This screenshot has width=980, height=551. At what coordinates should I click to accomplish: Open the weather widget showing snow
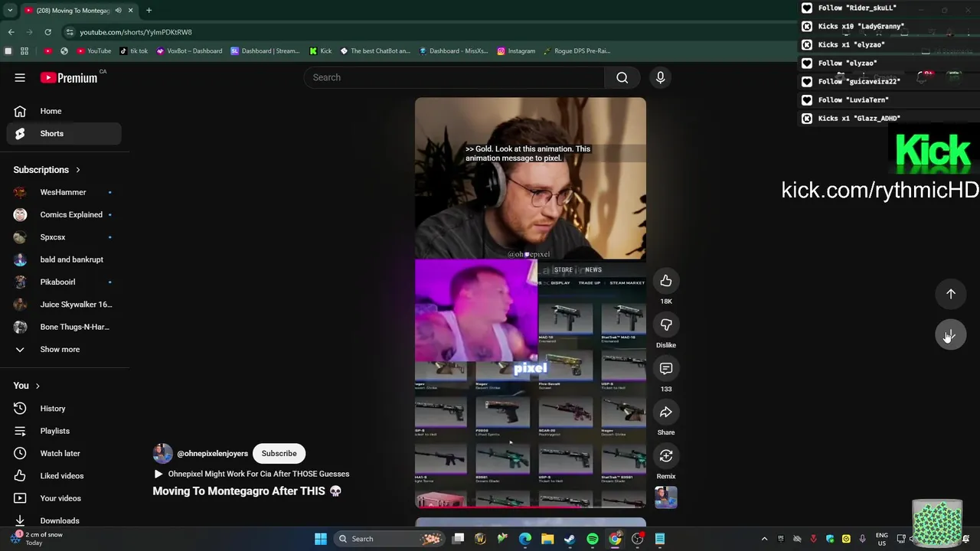38,539
